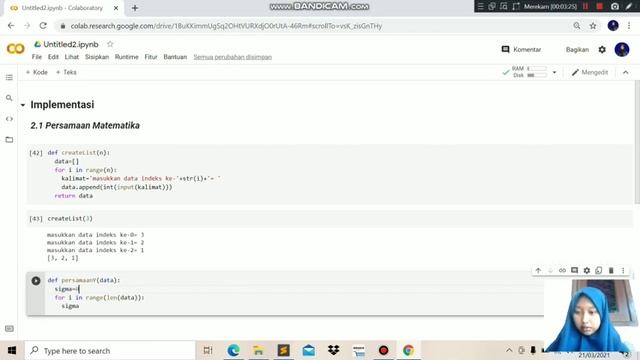Open the Chrome profile avatar
The height and width of the screenshot is (360, 640).
pos(613,25)
